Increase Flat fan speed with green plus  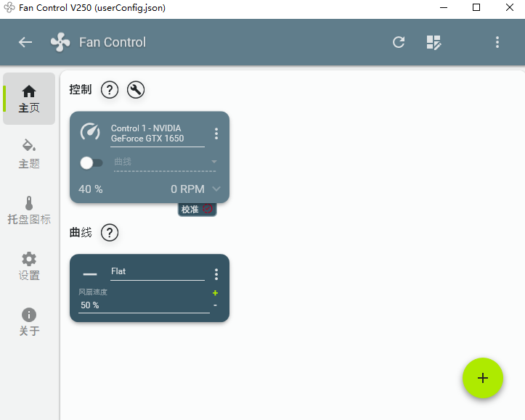click(215, 293)
